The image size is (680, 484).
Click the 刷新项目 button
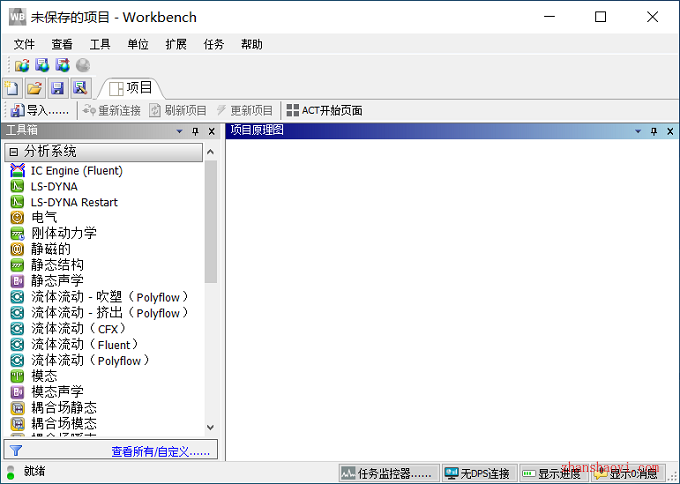point(178,111)
